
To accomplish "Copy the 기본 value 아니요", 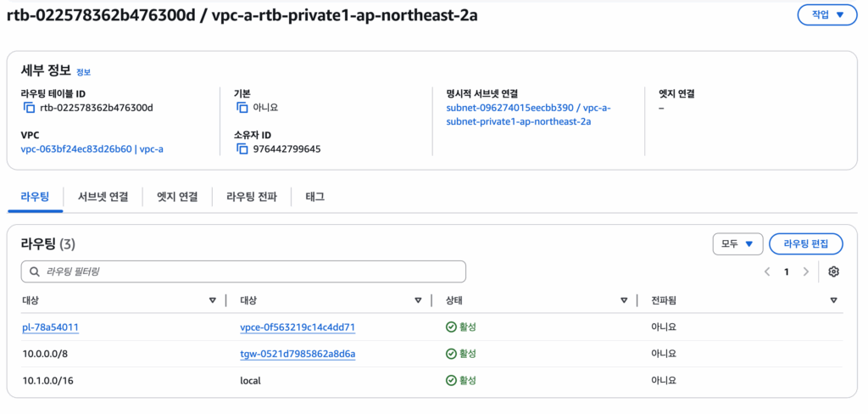I will (x=242, y=108).
